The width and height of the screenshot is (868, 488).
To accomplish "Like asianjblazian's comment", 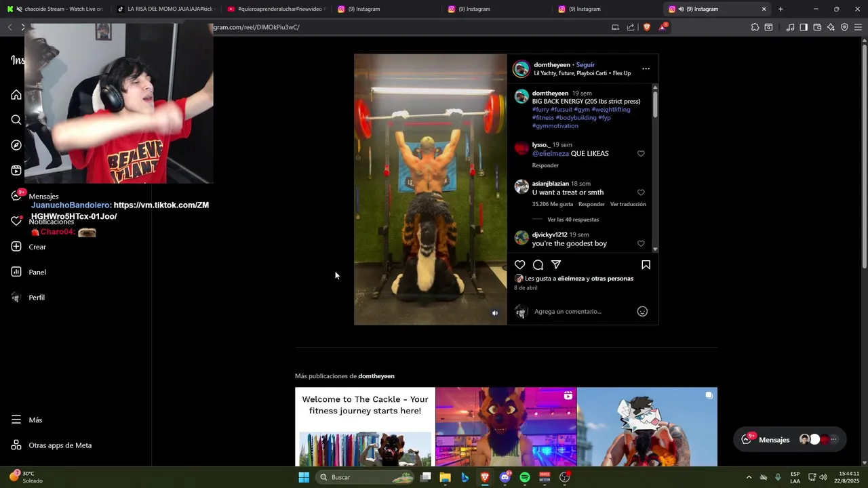I will pyautogui.click(x=641, y=192).
